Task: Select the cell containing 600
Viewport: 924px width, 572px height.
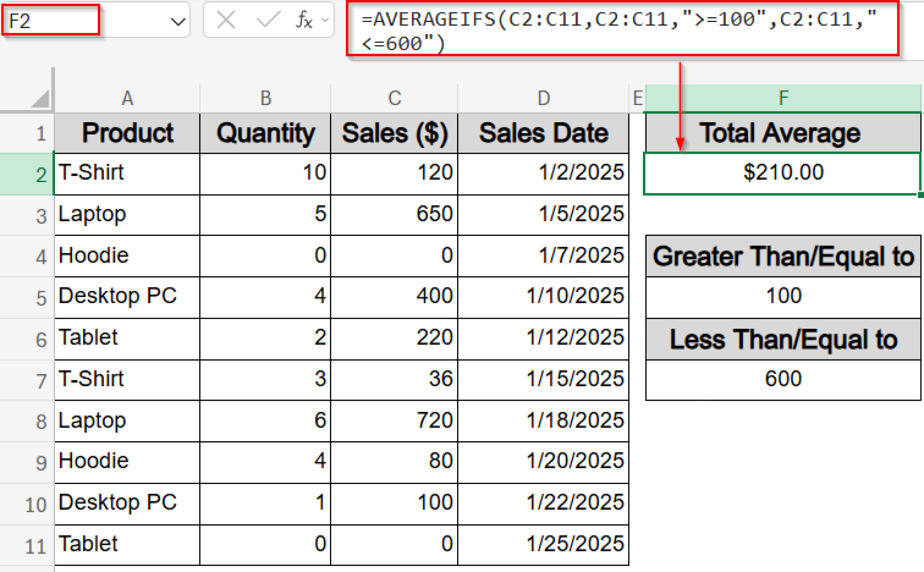Action: click(x=783, y=379)
